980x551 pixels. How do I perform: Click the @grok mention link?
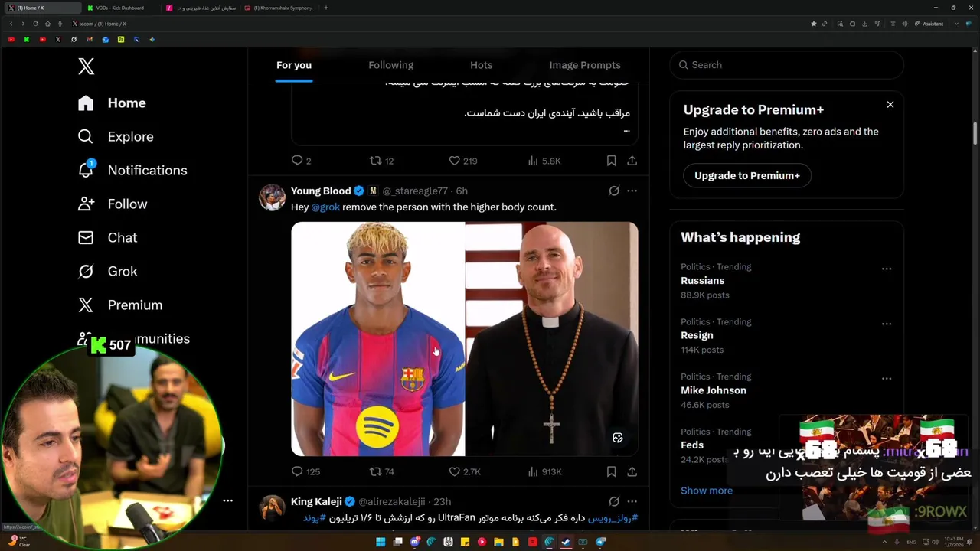click(x=325, y=207)
